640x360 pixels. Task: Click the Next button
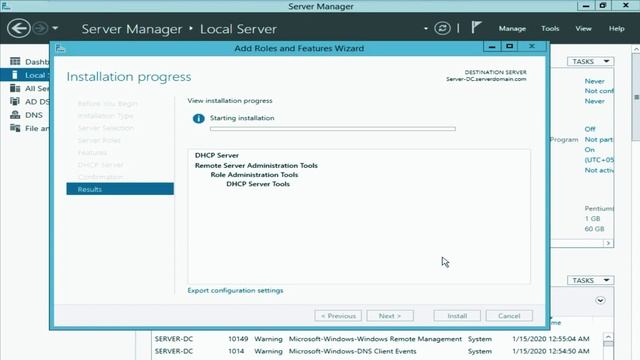390,316
